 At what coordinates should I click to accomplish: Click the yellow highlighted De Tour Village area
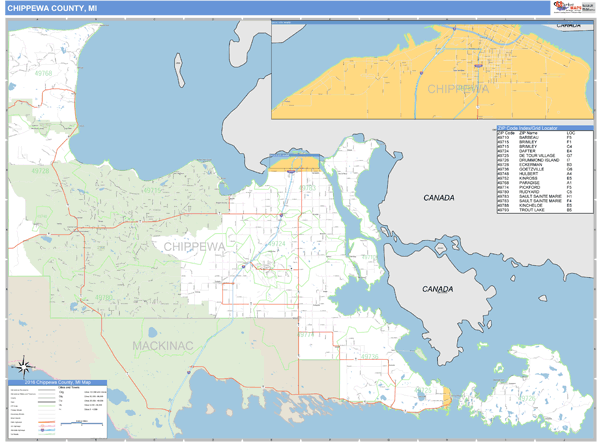(447, 397)
